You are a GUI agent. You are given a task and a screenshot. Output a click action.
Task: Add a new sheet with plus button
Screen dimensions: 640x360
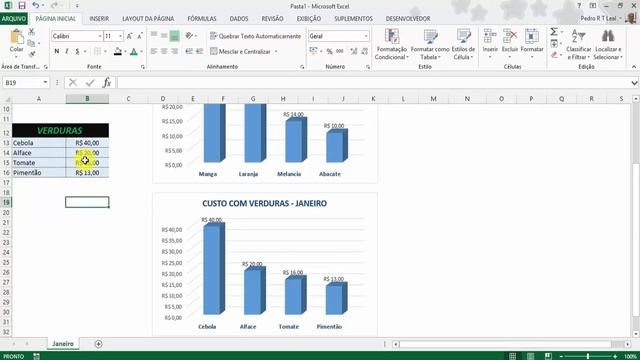coord(98,344)
